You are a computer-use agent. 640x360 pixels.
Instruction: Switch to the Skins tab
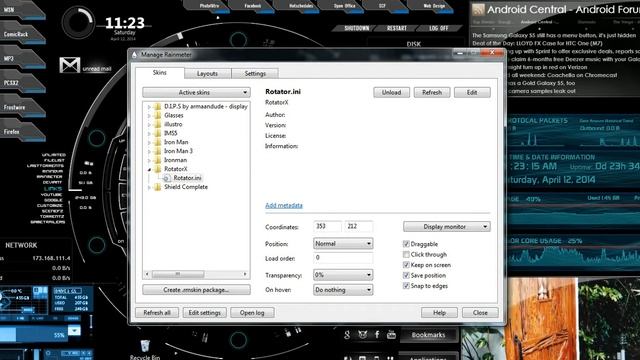pos(160,73)
